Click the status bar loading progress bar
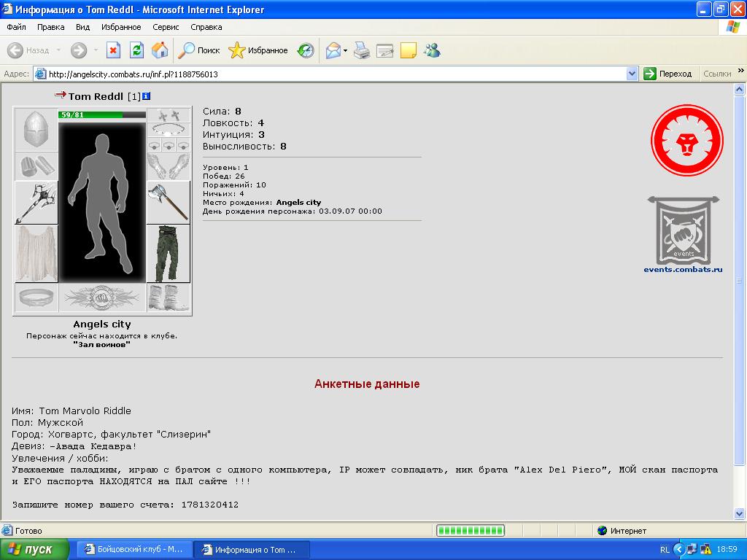Image resolution: width=747 pixels, height=560 pixels. click(471, 531)
